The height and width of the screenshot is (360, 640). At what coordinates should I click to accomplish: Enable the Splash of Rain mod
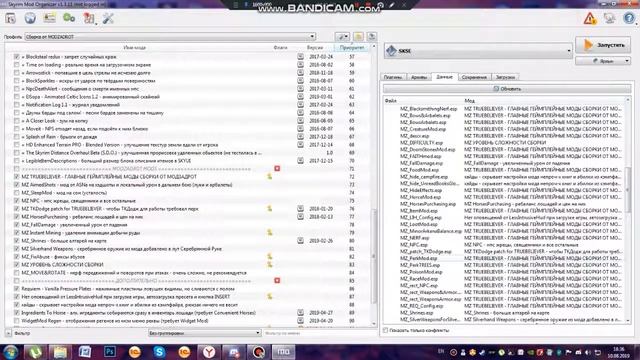pyautogui.click(x=16, y=137)
